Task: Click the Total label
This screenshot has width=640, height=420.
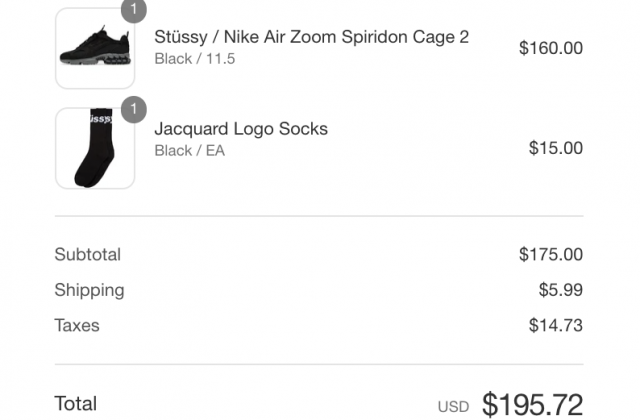Action: click(76, 404)
